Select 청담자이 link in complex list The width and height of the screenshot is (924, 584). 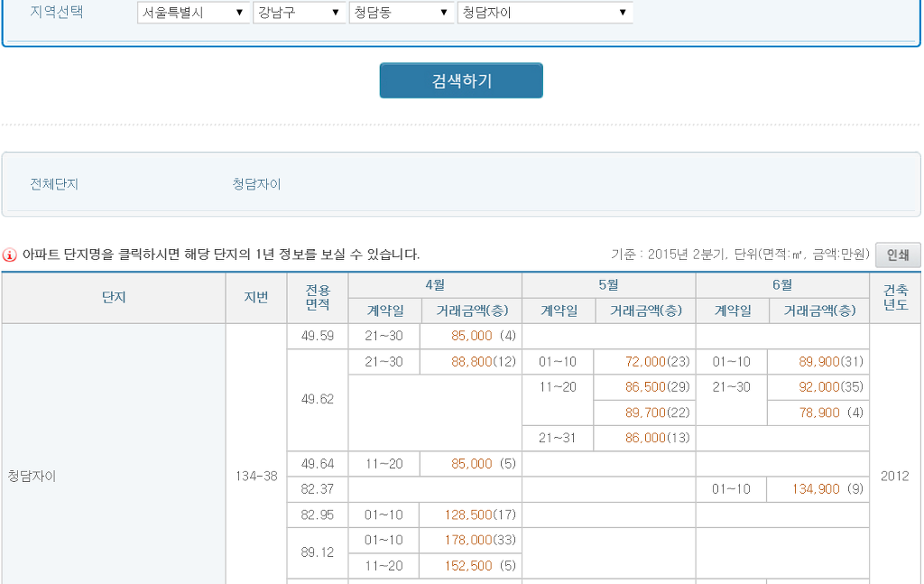pos(256,184)
